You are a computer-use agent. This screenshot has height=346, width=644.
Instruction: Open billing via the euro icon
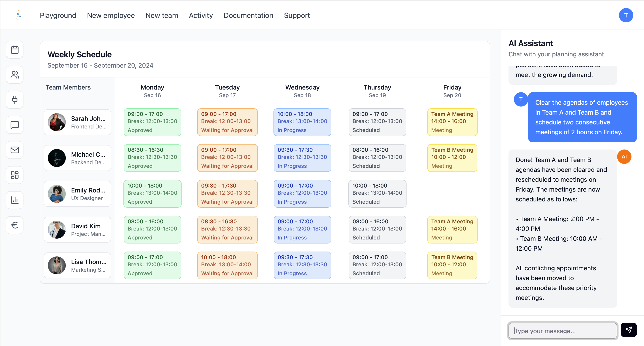[14, 225]
